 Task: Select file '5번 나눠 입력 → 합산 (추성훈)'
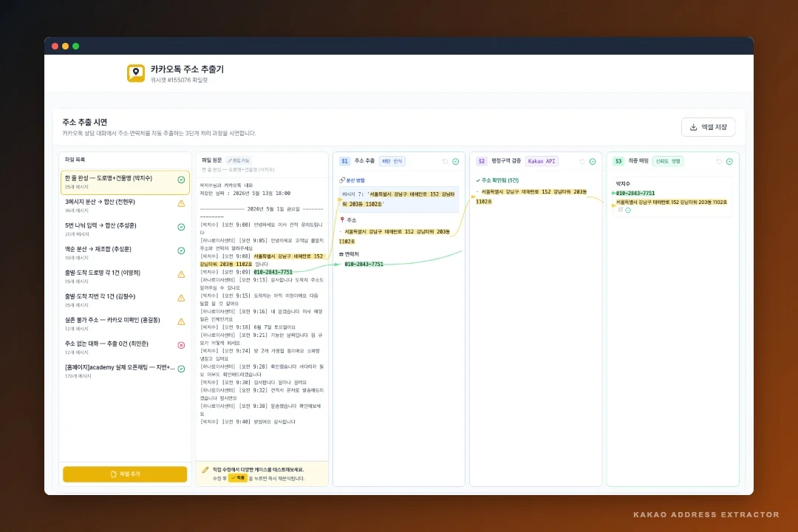coord(125,229)
